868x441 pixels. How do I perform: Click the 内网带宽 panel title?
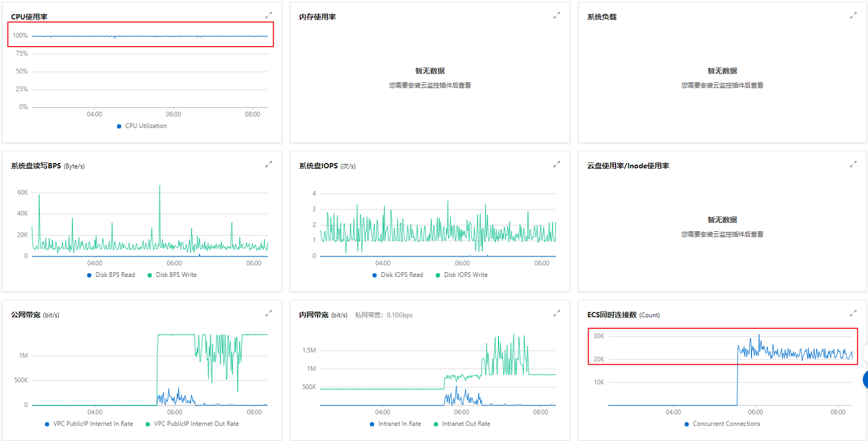[x=313, y=314]
